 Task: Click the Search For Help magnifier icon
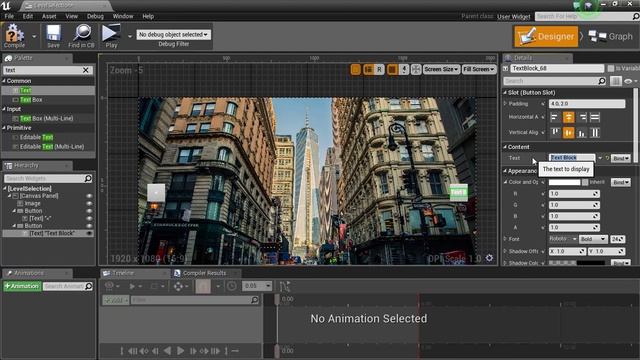635,16
